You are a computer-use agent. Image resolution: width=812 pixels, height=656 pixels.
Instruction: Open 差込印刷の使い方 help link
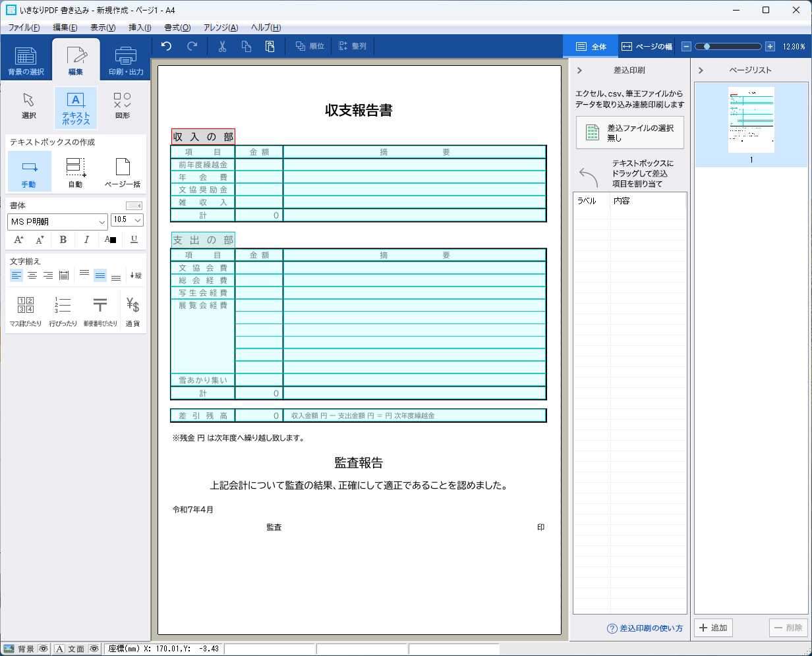(x=645, y=628)
